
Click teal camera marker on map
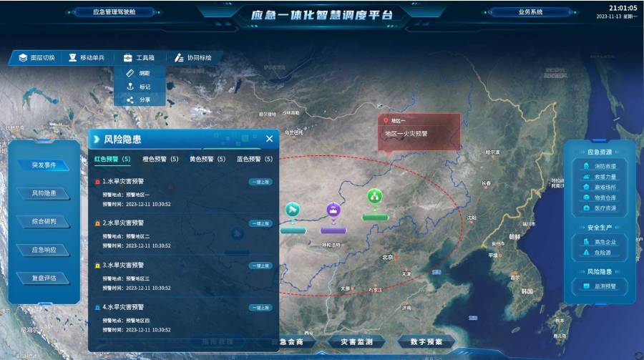pyautogui.click(x=293, y=210)
